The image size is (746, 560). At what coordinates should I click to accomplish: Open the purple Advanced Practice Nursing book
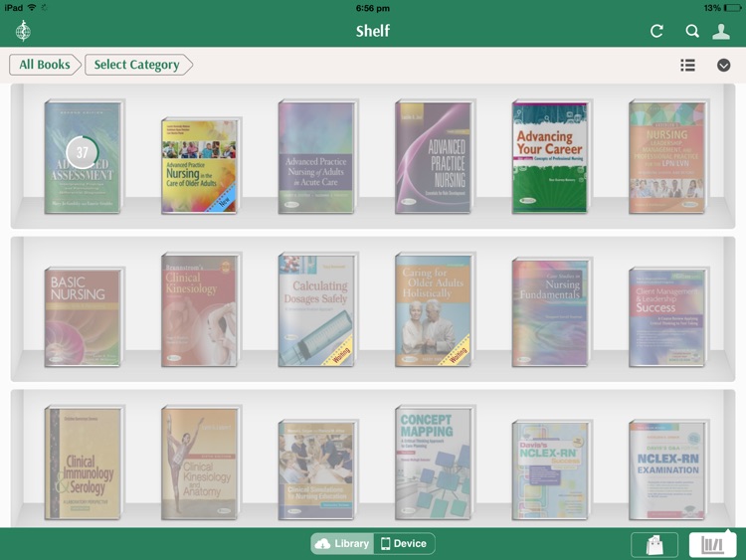pyautogui.click(x=434, y=157)
